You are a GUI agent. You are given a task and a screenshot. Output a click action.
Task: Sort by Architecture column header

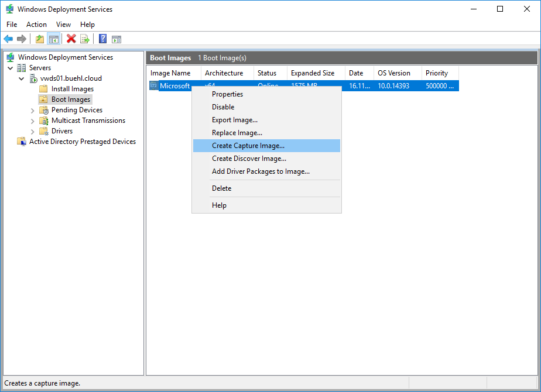pos(227,73)
